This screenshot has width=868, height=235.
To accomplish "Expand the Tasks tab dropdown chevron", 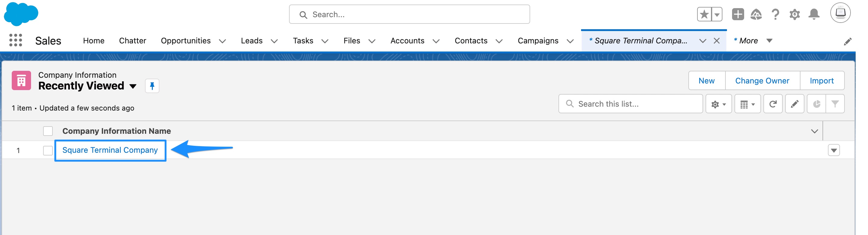I will pyautogui.click(x=325, y=41).
